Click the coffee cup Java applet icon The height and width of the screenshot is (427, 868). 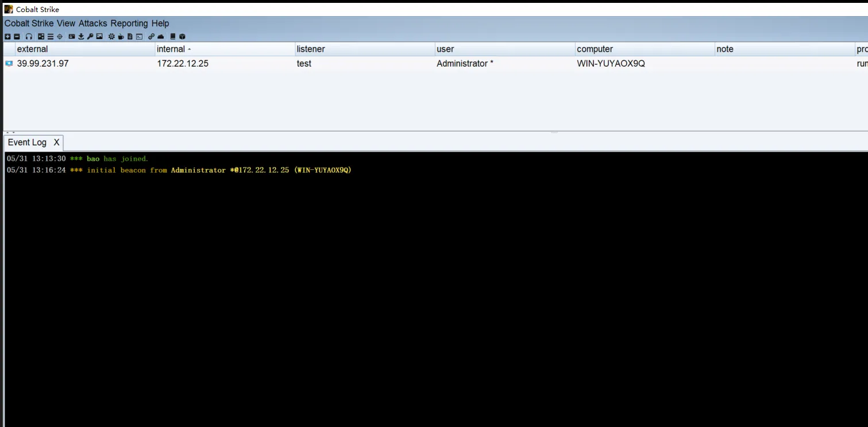(x=121, y=37)
